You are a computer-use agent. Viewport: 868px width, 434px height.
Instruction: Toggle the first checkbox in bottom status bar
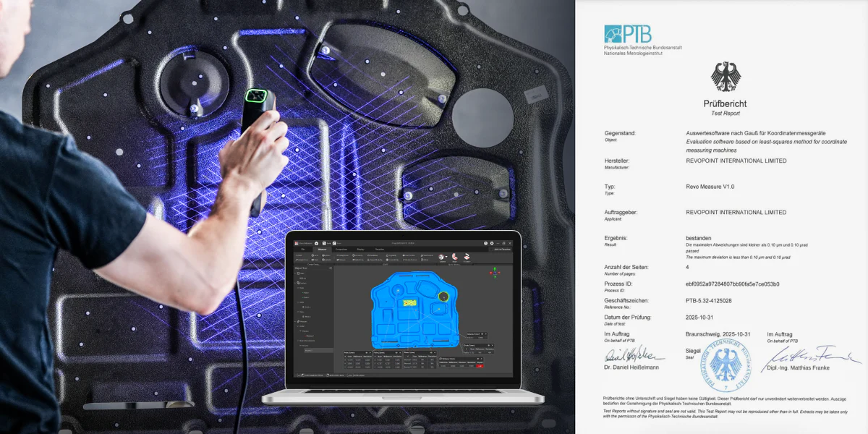click(298, 375)
